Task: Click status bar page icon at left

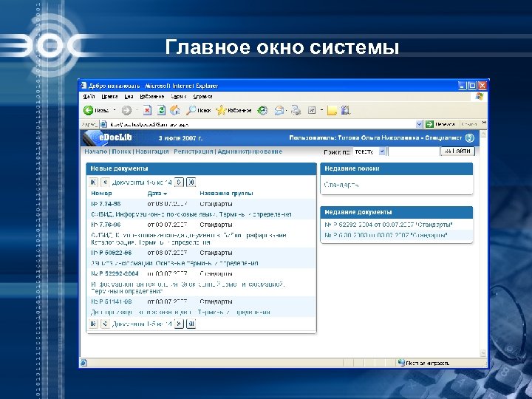Action: (83, 363)
